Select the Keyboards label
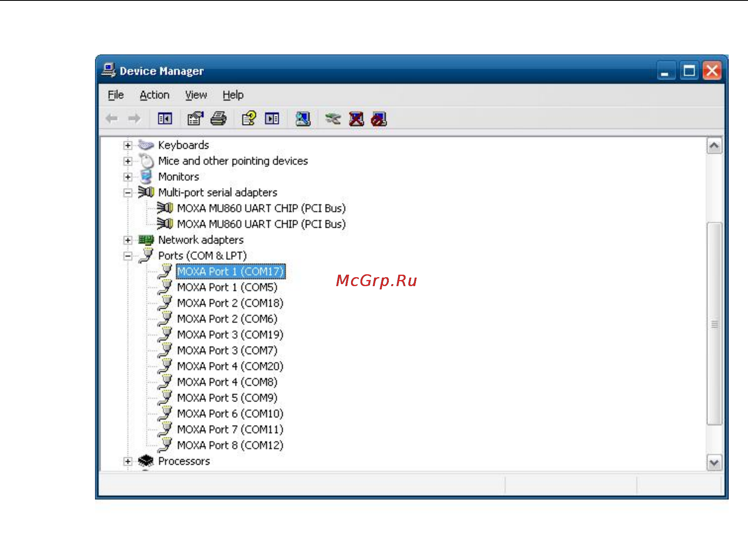The width and height of the screenshot is (748, 560). tap(184, 145)
